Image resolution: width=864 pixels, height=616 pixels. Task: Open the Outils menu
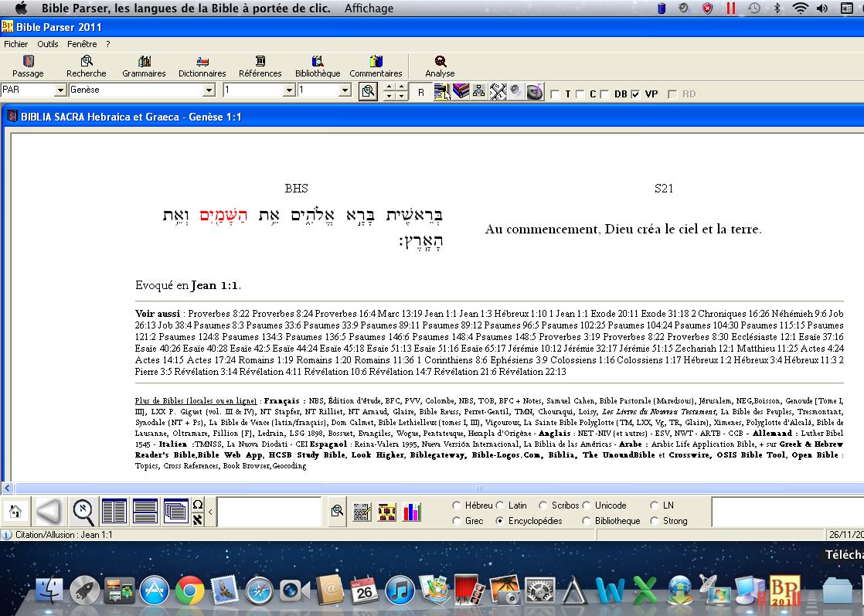(x=48, y=44)
